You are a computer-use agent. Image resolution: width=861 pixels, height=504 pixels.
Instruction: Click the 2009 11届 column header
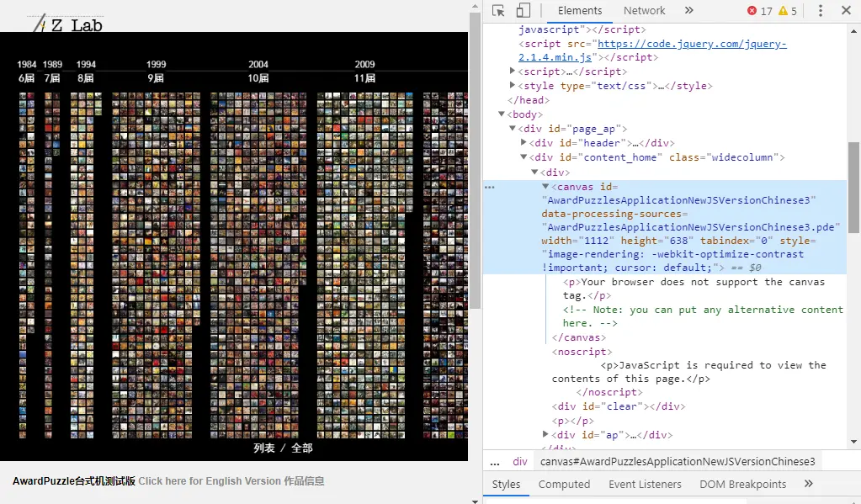(x=364, y=72)
